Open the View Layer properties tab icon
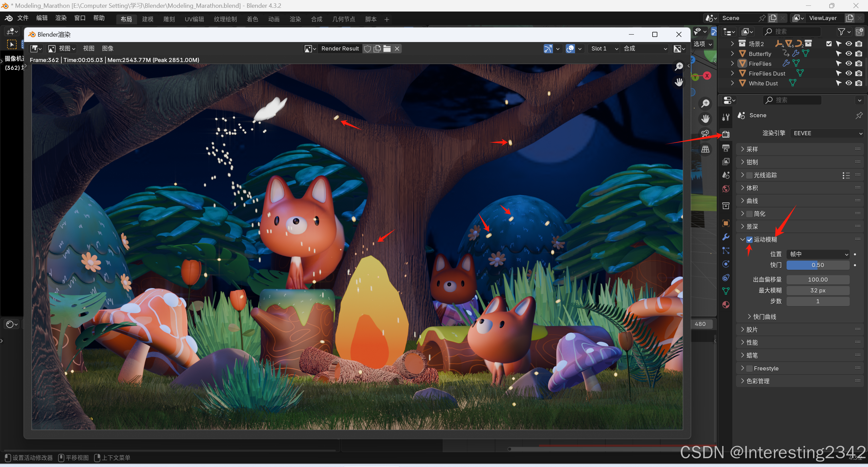The height and width of the screenshot is (467, 868). point(726,162)
